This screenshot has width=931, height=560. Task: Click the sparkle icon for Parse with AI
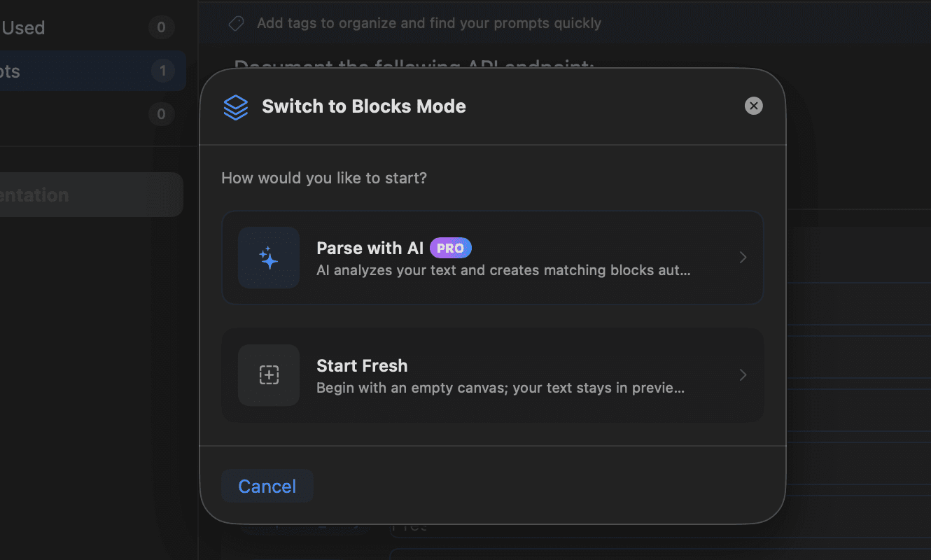(269, 258)
